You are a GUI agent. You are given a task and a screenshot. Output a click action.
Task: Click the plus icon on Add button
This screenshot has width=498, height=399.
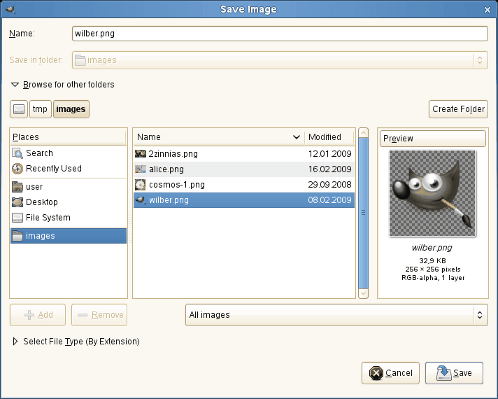(x=29, y=315)
